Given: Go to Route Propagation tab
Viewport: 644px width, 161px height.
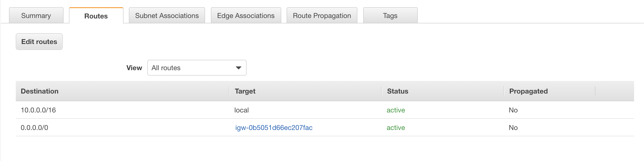Looking at the screenshot, I should click(322, 16).
